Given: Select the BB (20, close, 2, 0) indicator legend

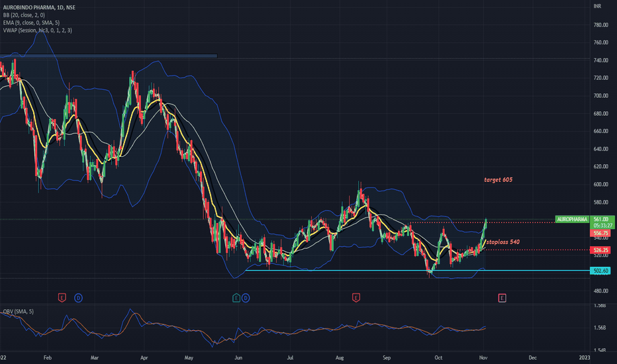Looking at the screenshot, I should [x=24, y=15].
